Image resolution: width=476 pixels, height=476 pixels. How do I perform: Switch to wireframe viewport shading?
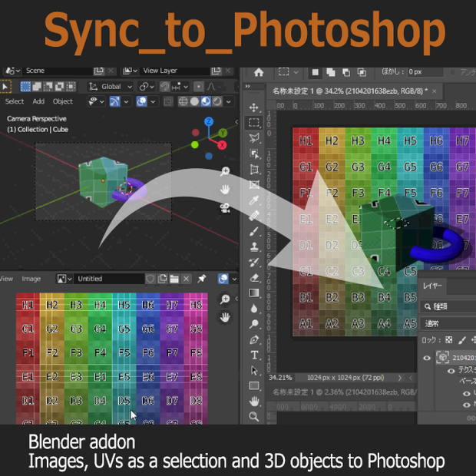click(183, 101)
